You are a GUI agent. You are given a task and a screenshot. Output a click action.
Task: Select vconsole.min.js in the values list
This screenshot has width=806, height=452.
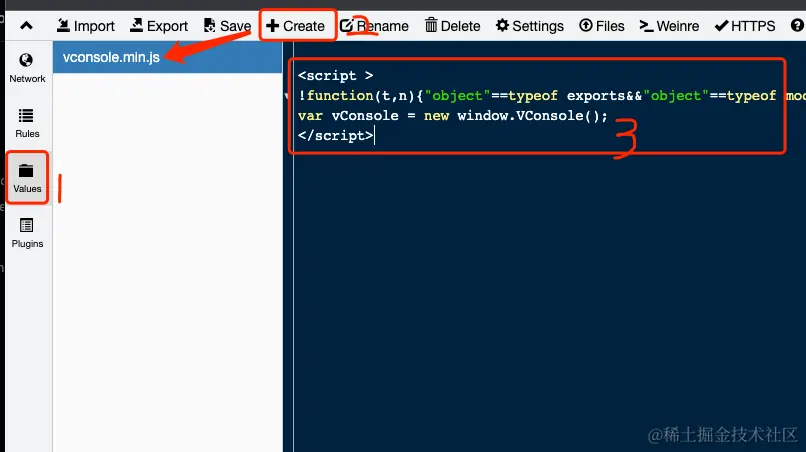[x=168, y=57]
